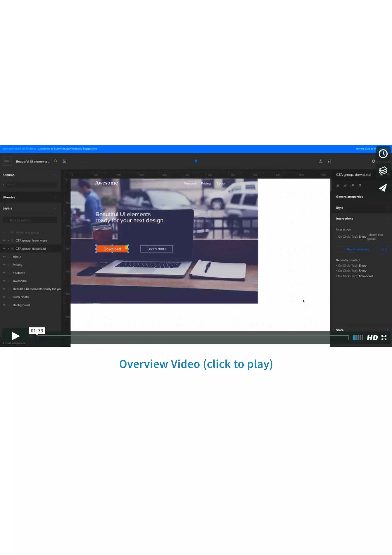
Task: Open the toggles/adjustments icon in top bar
Action: point(329,161)
